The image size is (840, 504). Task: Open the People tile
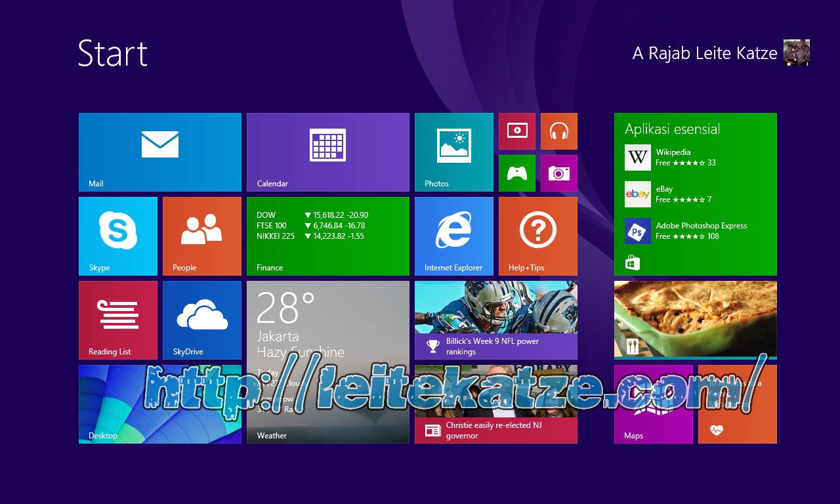pyautogui.click(x=202, y=236)
